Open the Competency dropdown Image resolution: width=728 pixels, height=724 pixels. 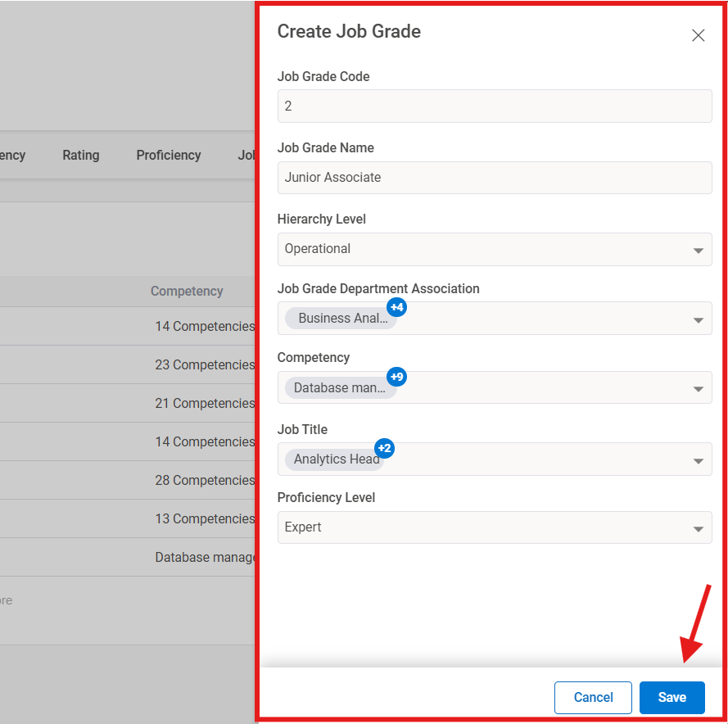(x=698, y=388)
